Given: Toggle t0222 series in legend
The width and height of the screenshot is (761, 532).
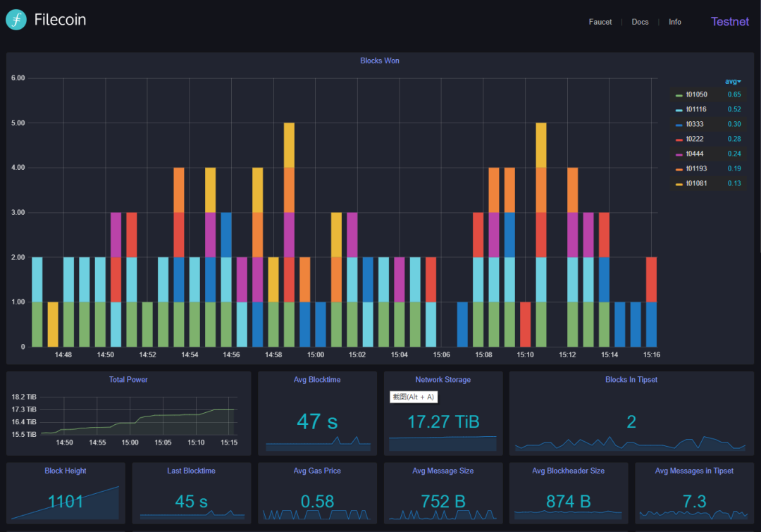Looking at the screenshot, I should tap(695, 139).
